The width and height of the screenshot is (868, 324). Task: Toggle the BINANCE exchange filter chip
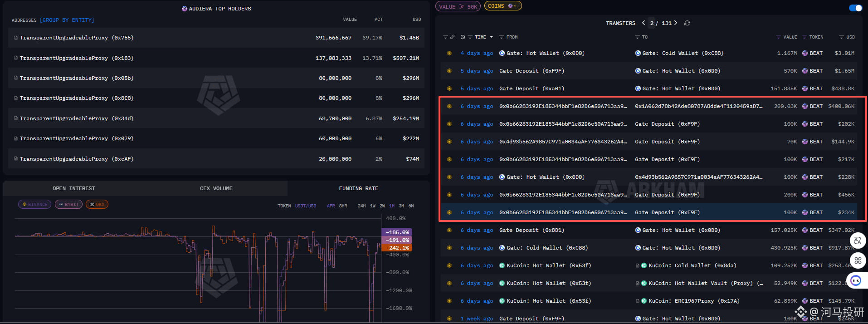[x=35, y=204]
